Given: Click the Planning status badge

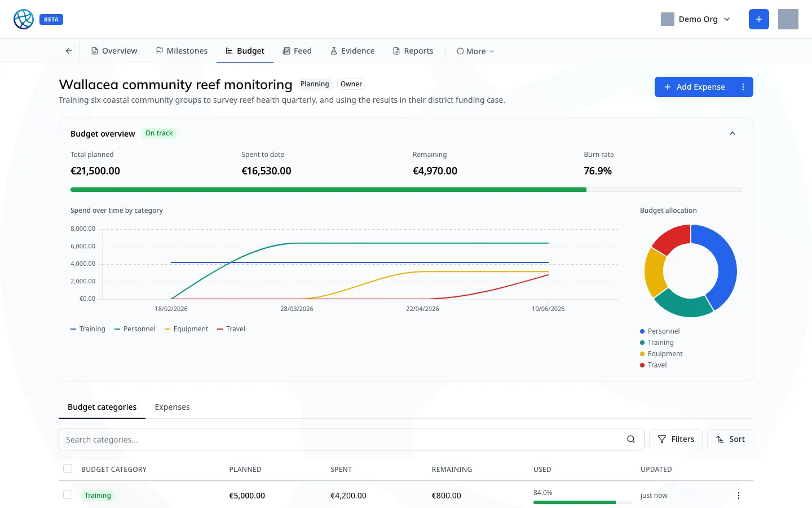Looking at the screenshot, I should point(315,84).
